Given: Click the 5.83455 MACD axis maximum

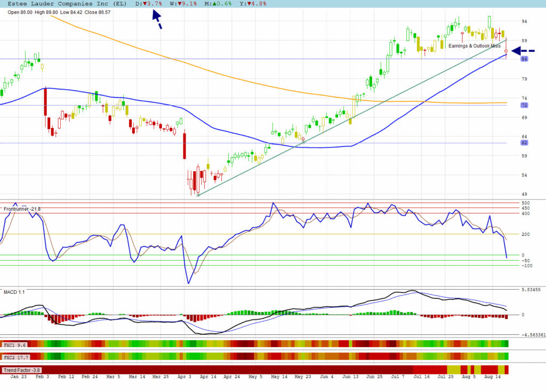Looking at the screenshot, I should pyautogui.click(x=531, y=290).
